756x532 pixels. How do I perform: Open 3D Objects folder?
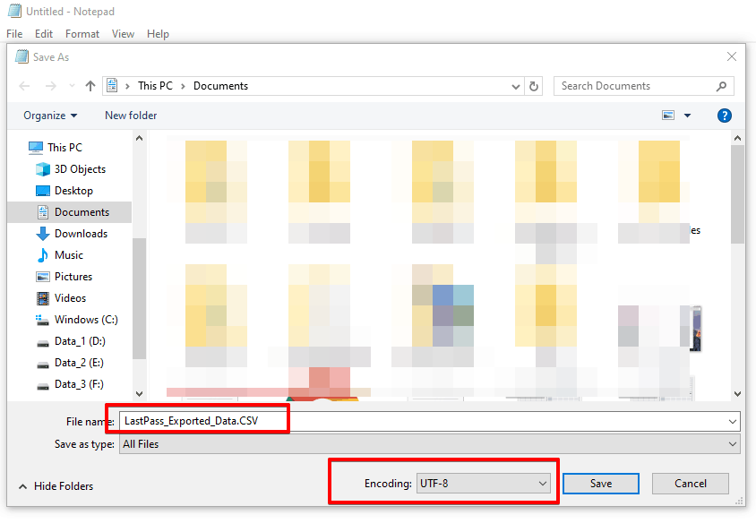[x=71, y=169]
